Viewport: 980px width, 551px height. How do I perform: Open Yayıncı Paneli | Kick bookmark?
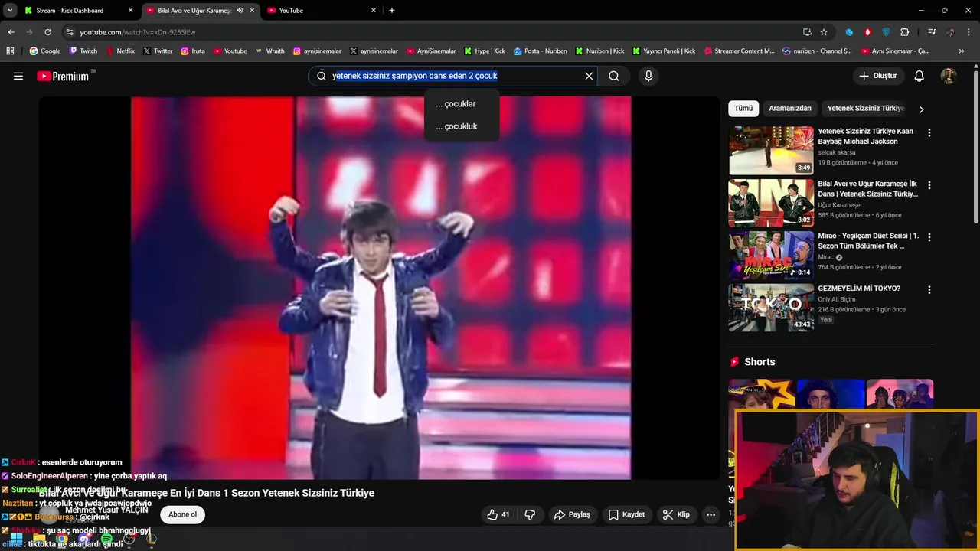tap(664, 51)
